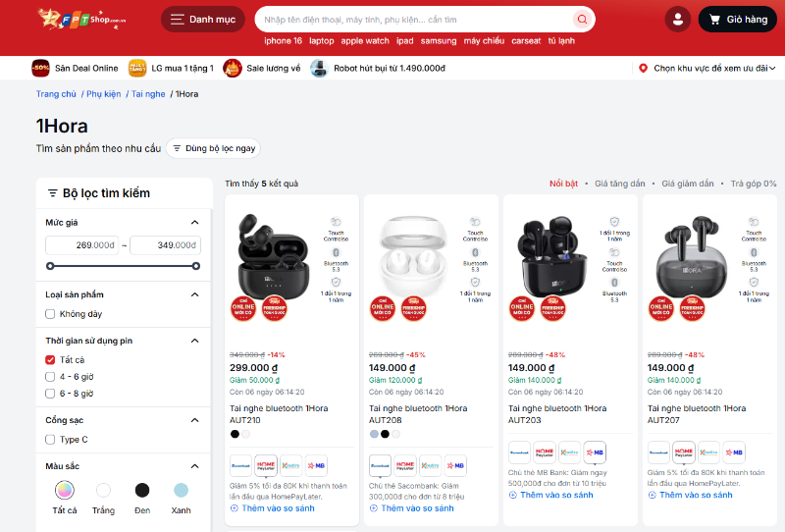Screen dimensions: 785x532
Task: Add AUT210 to comparison
Action: point(273,508)
